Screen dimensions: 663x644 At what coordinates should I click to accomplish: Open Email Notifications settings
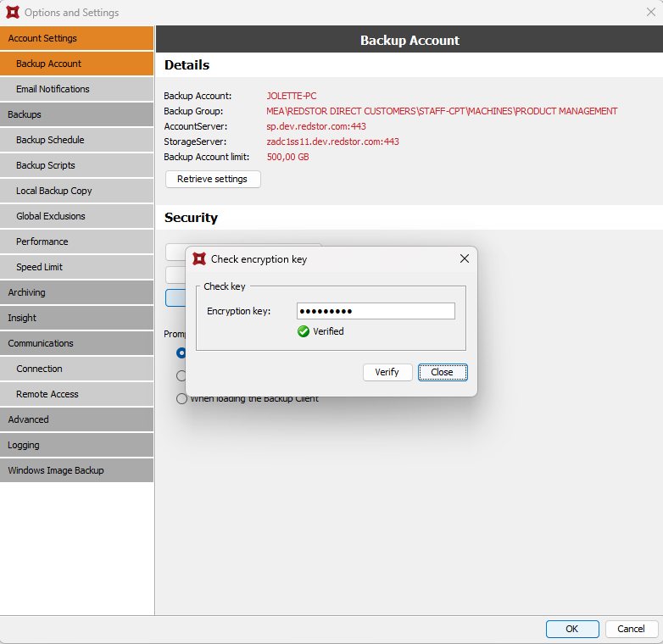[x=76, y=89]
